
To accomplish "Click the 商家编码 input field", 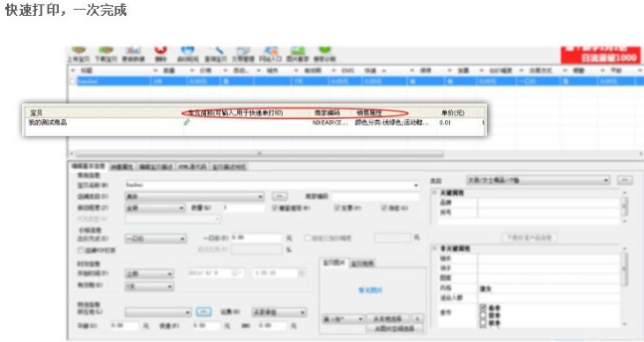I will point(375,197).
